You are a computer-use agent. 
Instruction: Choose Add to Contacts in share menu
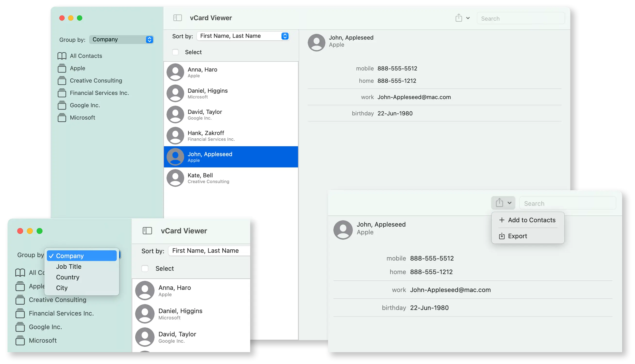pos(527,220)
